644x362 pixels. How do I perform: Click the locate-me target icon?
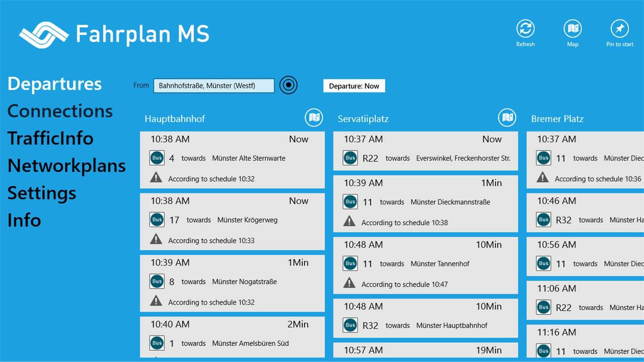coord(288,85)
